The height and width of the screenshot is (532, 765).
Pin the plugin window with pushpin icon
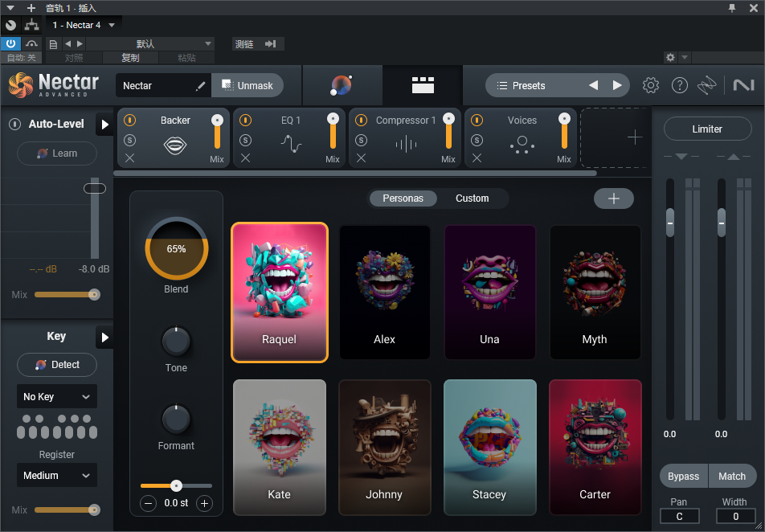pyautogui.click(x=732, y=8)
